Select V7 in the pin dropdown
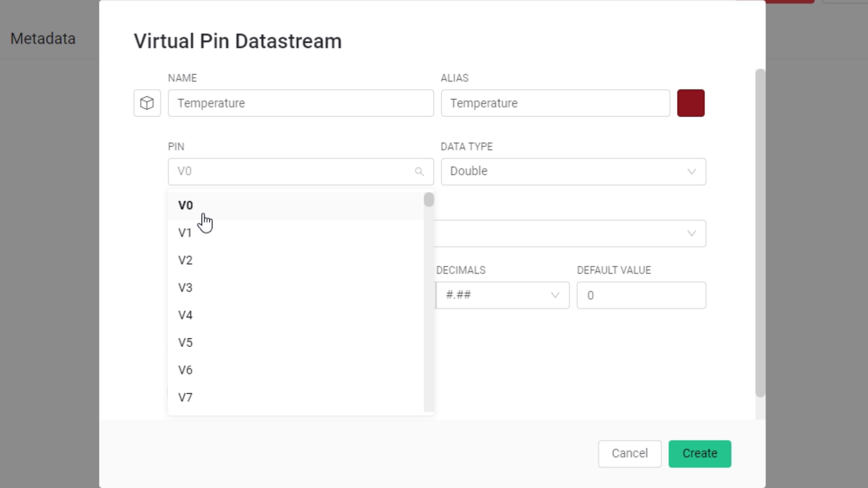 point(185,398)
